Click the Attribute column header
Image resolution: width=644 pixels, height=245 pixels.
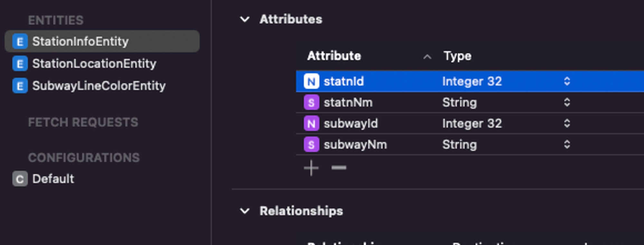pos(334,56)
